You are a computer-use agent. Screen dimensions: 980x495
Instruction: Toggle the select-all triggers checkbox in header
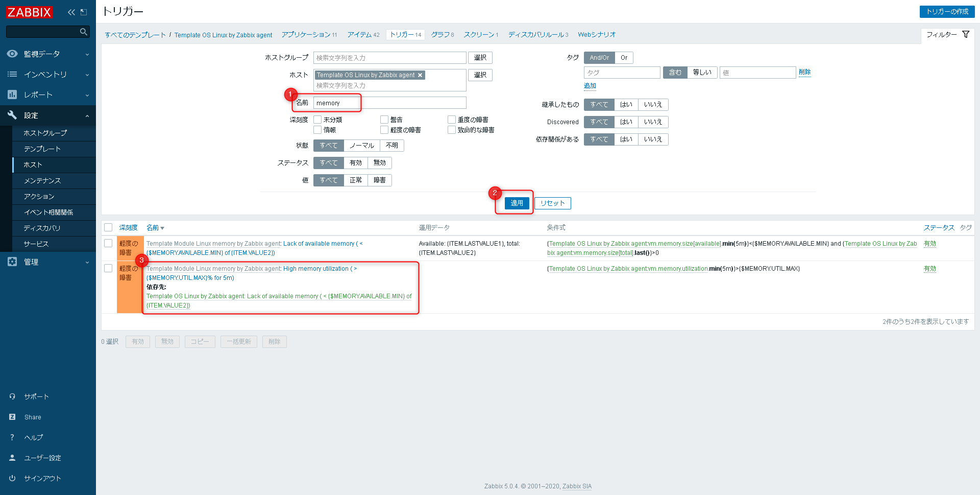pos(108,227)
